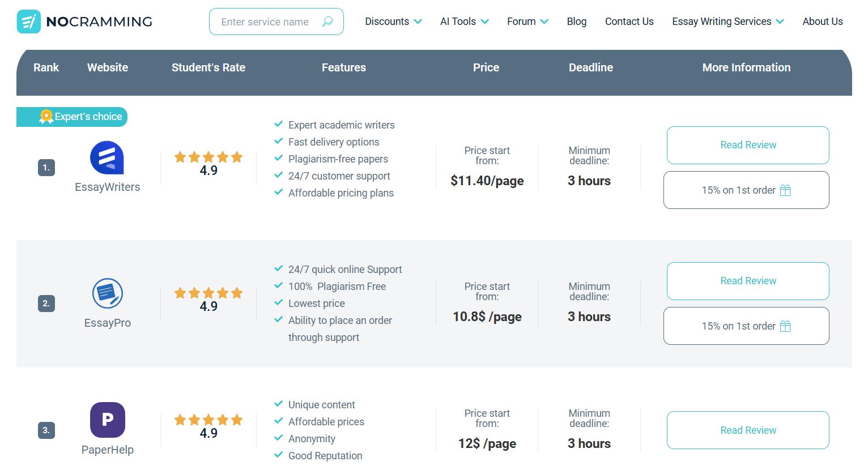Image resolution: width=868 pixels, height=474 pixels.
Task: Click the Student's Rate column header
Action: click(209, 67)
